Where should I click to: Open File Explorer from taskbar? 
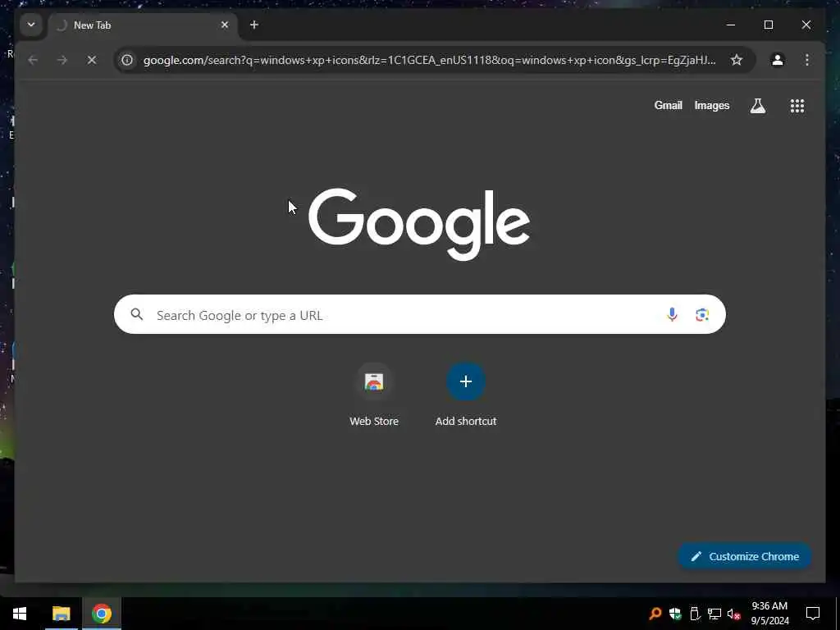(61, 614)
